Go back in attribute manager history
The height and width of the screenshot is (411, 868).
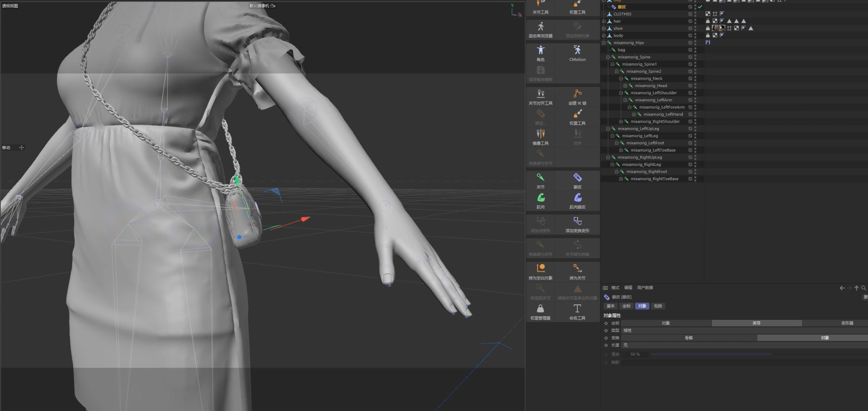point(842,288)
